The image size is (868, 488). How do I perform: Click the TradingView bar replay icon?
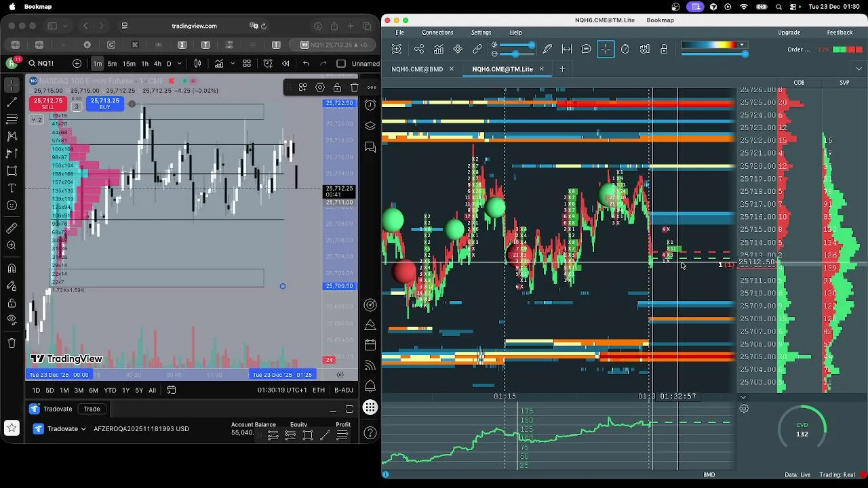[285, 64]
